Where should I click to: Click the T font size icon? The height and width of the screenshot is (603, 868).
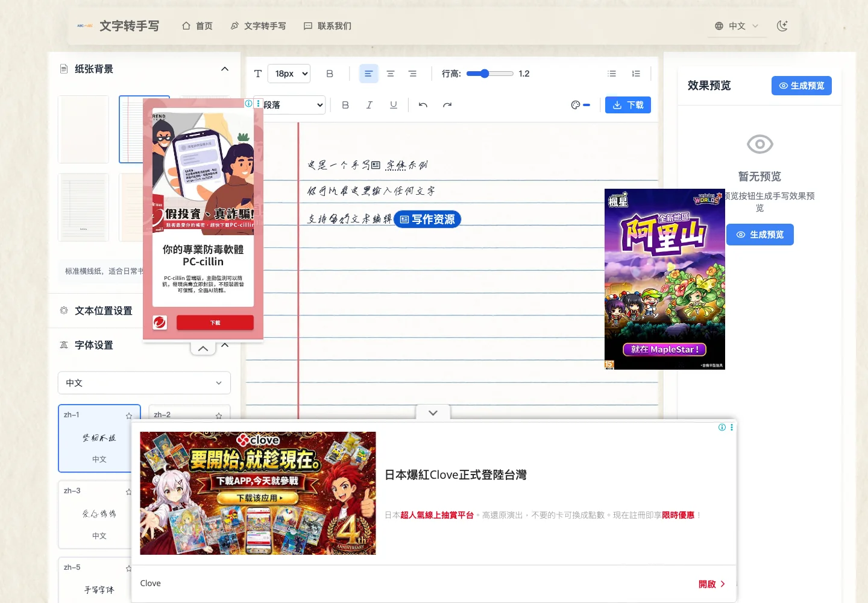click(257, 74)
